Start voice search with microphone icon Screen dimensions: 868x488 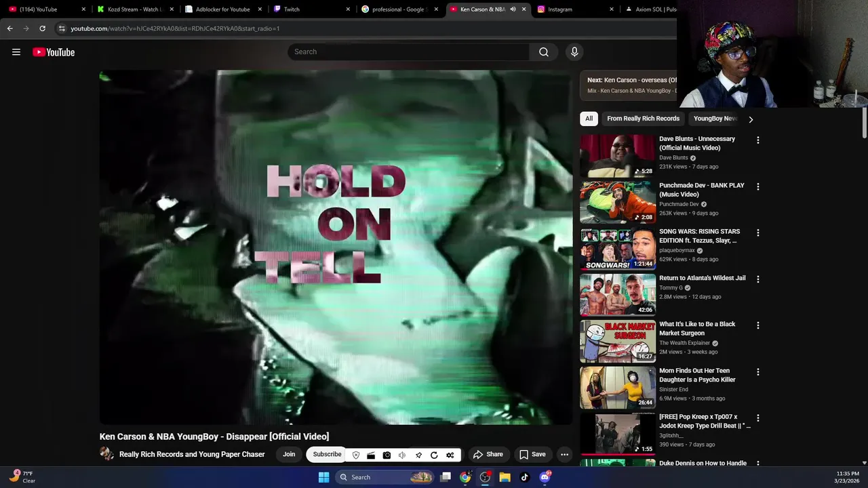click(574, 52)
